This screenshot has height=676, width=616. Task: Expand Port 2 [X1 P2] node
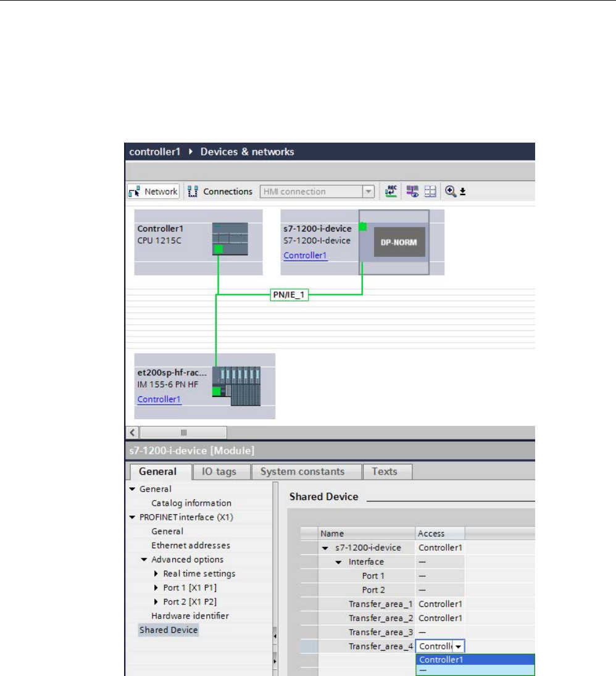156,602
